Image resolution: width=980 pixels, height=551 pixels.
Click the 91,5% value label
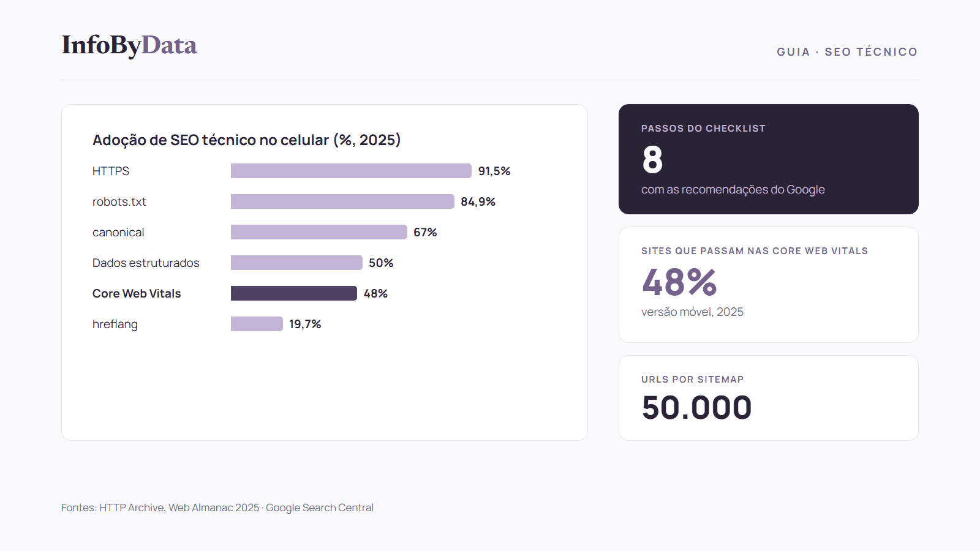494,171
